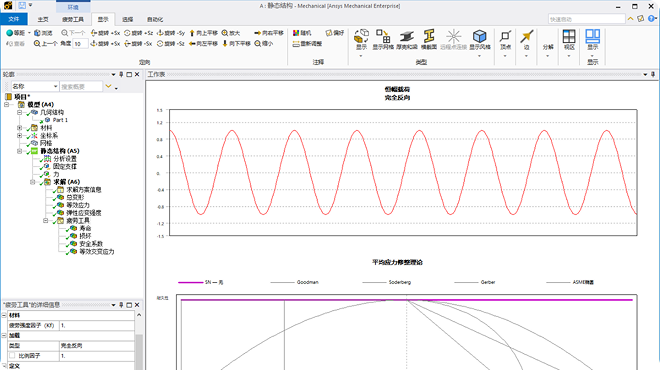The height and width of the screenshot is (370, 660).
Task: Toggle the 显示网格 show mesh button
Action: 383,40
